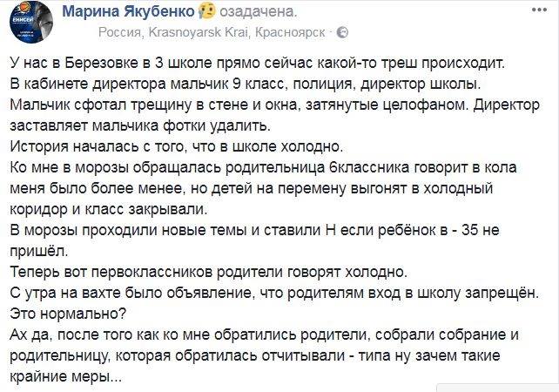Click the question 'Это нормально?'
The height and width of the screenshot is (392, 559).
68,314
